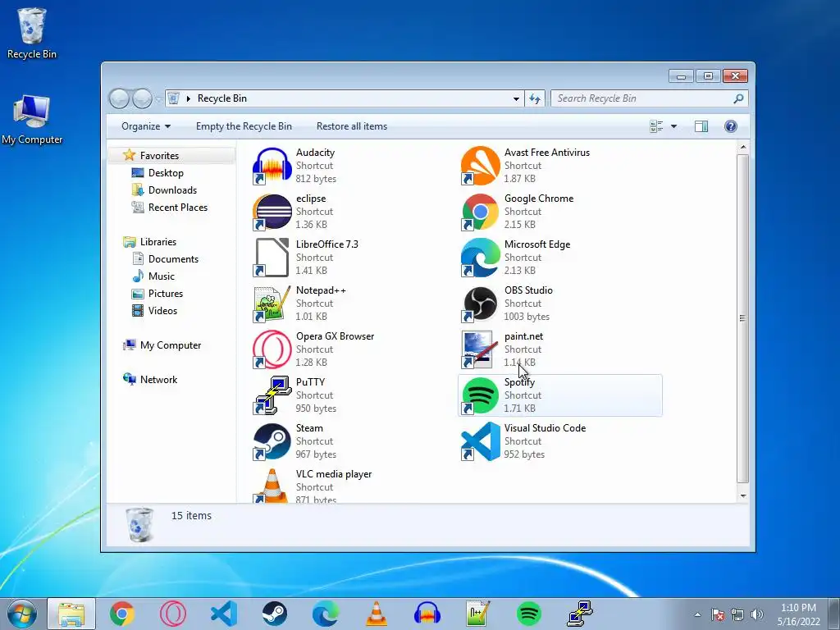Select the eclipse shortcut icon
The height and width of the screenshot is (630, 840).
(x=272, y=212)
